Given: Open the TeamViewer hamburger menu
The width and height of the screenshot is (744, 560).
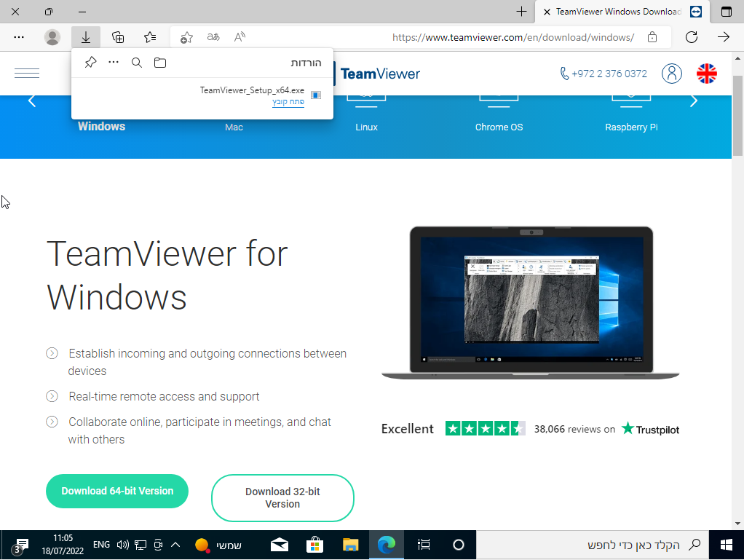Looking at the screenshot, I should (27, 73).
